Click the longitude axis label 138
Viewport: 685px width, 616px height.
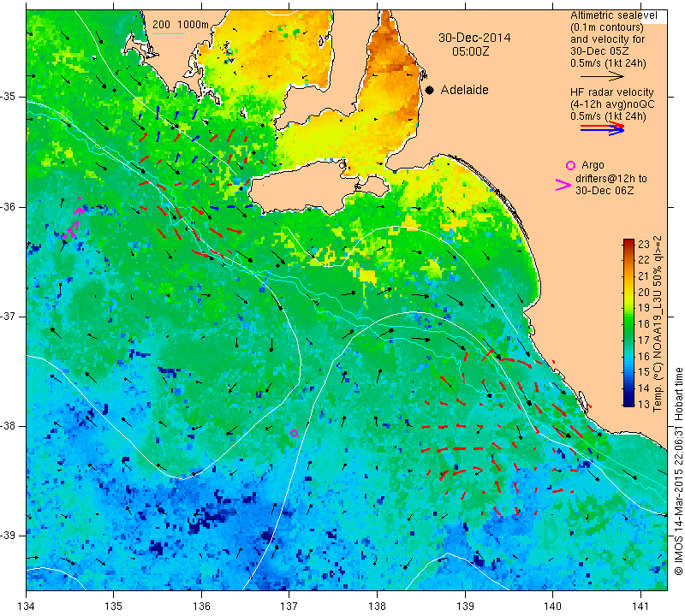(x=377, y=606)
